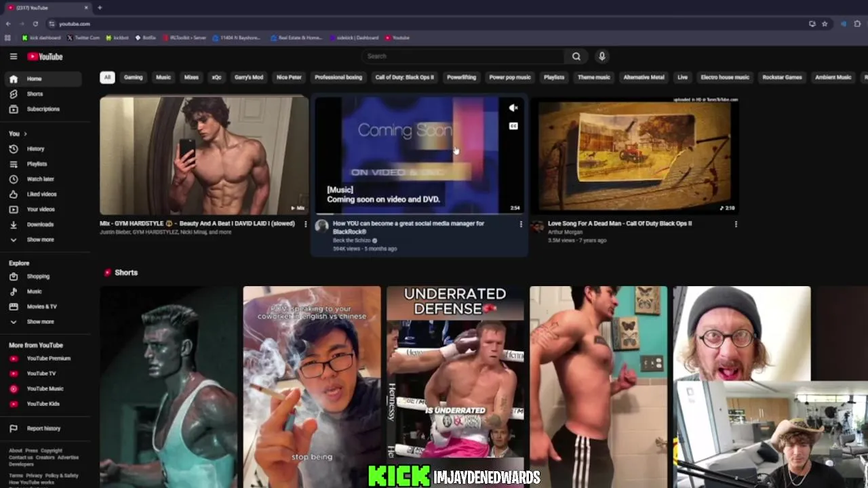The image size is (868, 488).
Task: Open Shorts from the sidebar
Action: click(42, 94)
